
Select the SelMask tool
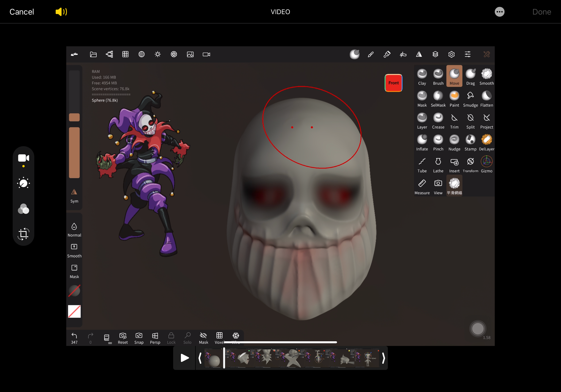[438, 99]
